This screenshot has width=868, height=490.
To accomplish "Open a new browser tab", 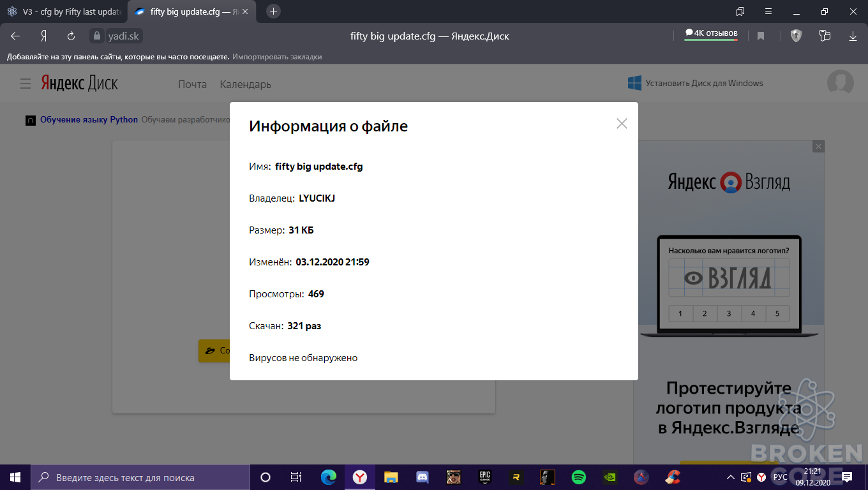I will [273, 11].
